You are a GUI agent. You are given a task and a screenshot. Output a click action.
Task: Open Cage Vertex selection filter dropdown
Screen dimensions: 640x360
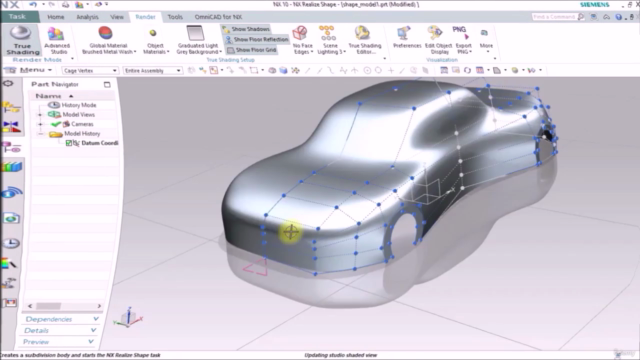coord(90,71)
